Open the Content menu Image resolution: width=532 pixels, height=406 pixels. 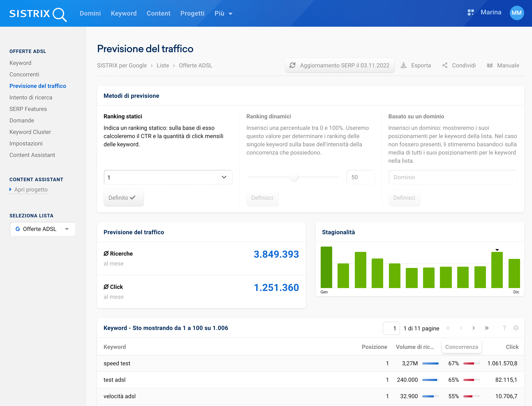[x=158, y=14]
